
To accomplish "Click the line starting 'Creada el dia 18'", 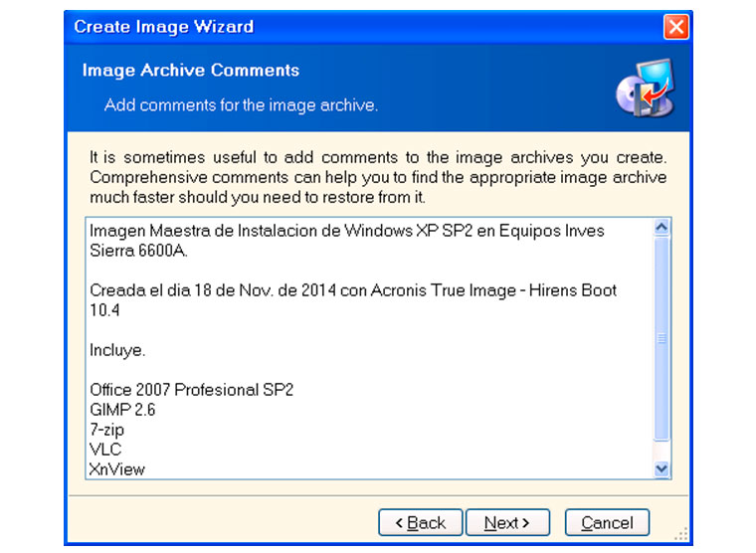I will [353, 290].
